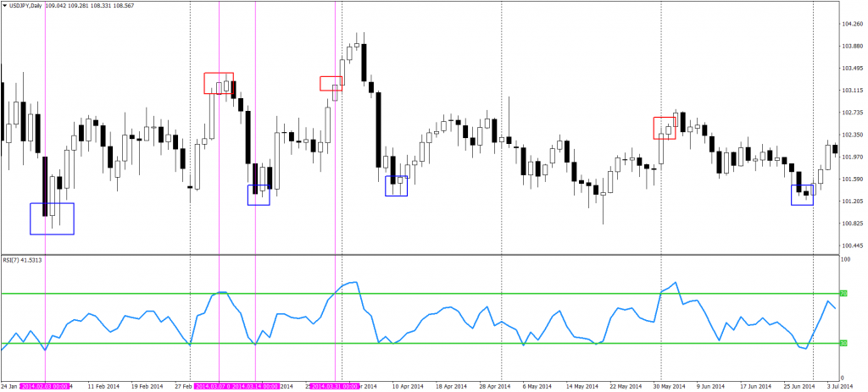The height and width of the screenshot is (392, 868).
Task: Select the red rectangle before the April peak
Action: pyautogui.click(x=331, y=83)
